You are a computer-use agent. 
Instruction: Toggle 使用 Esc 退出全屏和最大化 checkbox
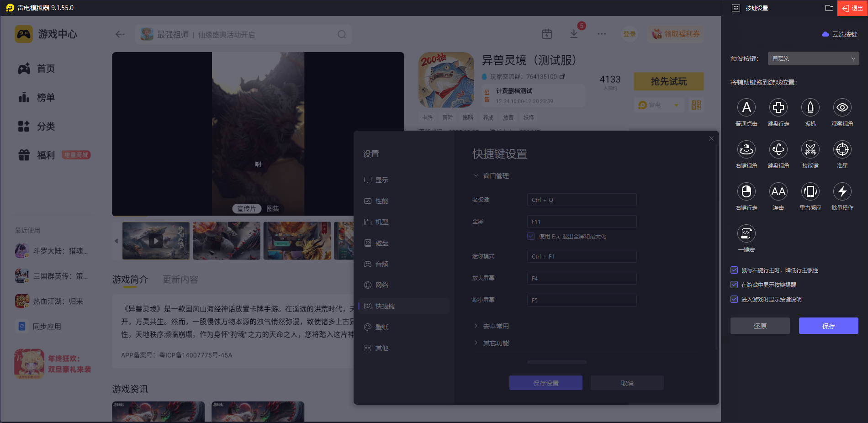(531, 237)
